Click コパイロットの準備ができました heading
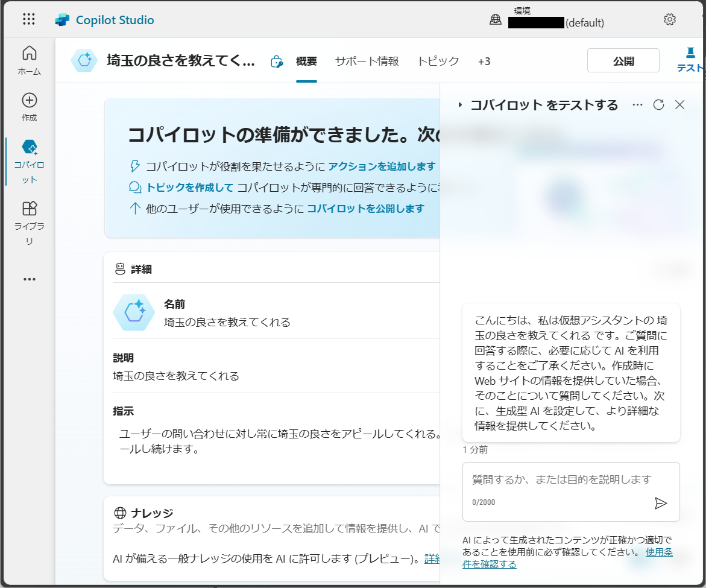Viewport: 706px width, 588px height. coord(283,134)
